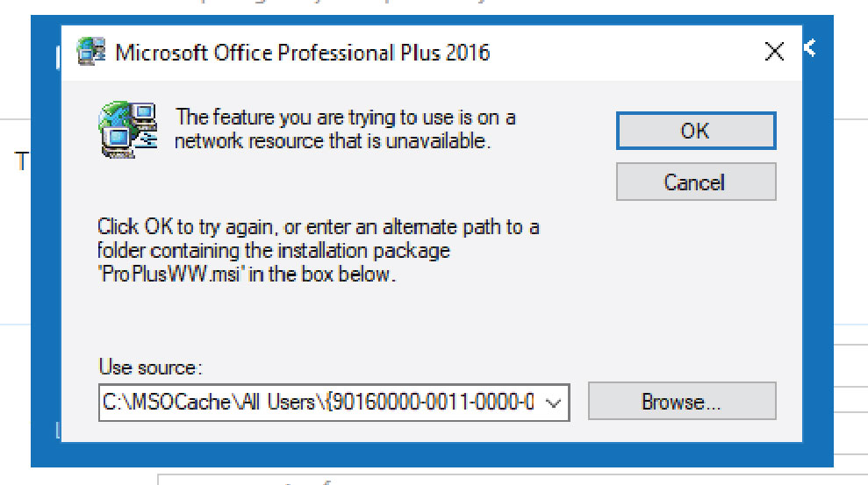Click the Microsoft Office Professional Plus 2016 title
Viewport: 868px width, 485px height.
[x=303, y=53]
